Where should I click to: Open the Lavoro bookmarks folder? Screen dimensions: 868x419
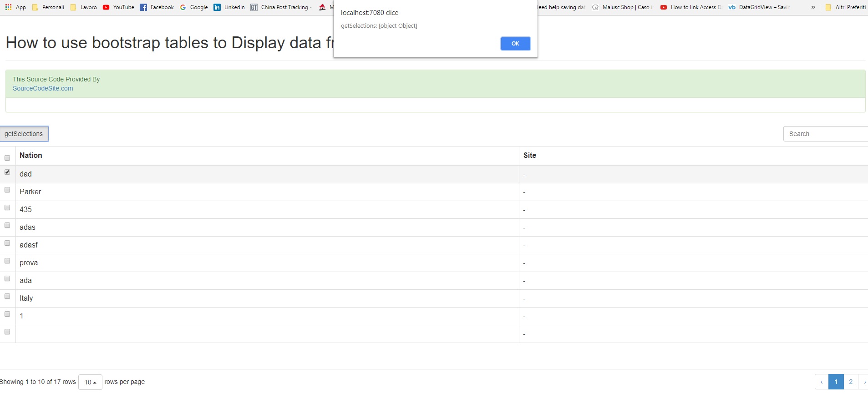(x=83, y=7)
